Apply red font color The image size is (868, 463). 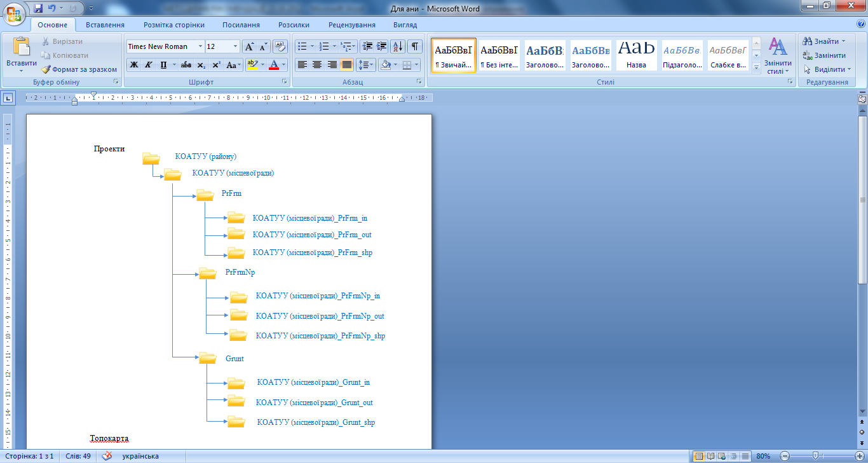click(274, 65)
